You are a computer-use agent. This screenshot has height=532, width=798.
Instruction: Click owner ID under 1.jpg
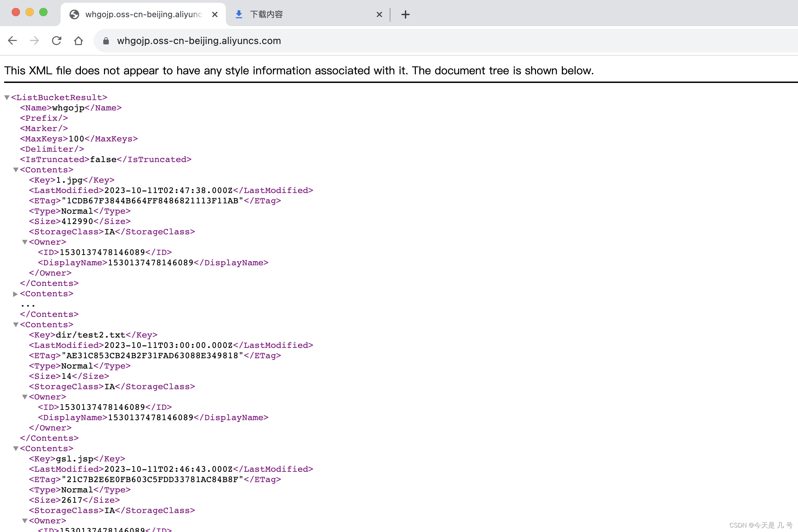tap(103, 253)
